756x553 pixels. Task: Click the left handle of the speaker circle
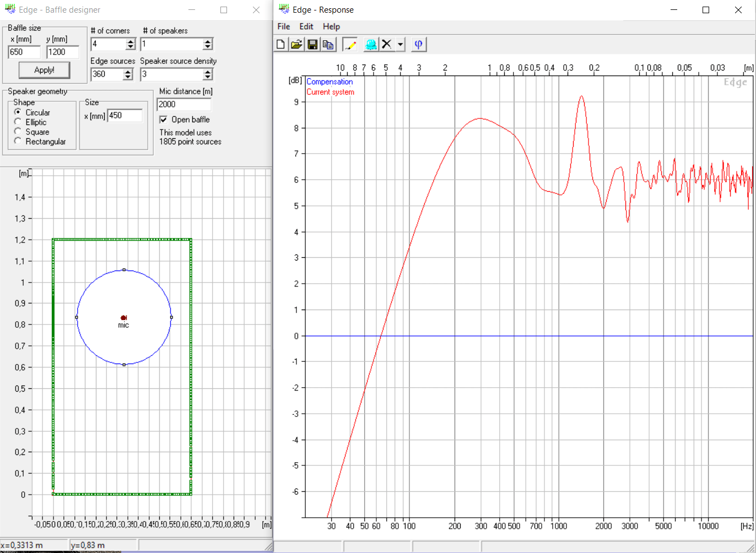click(x=76, y=317)
